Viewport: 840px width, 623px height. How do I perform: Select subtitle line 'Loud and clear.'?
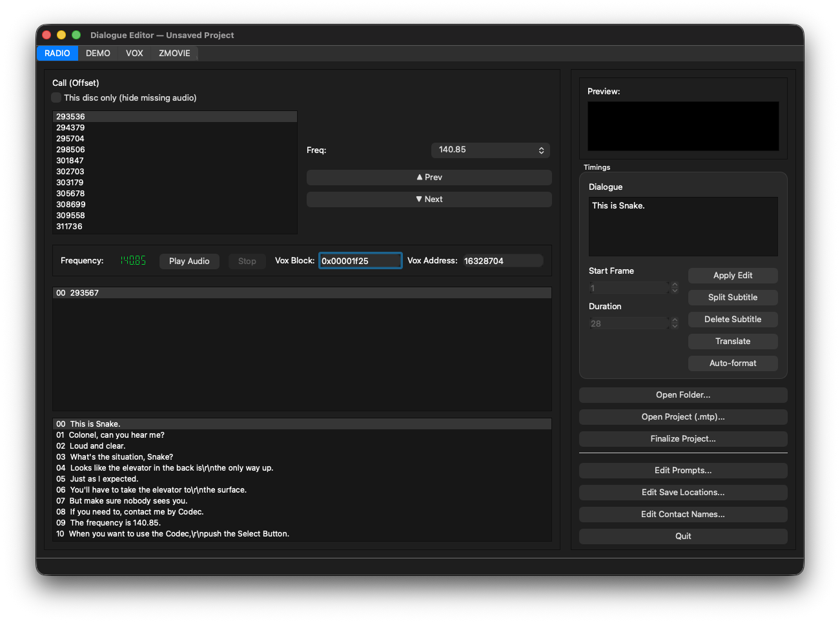coord(97,446)
